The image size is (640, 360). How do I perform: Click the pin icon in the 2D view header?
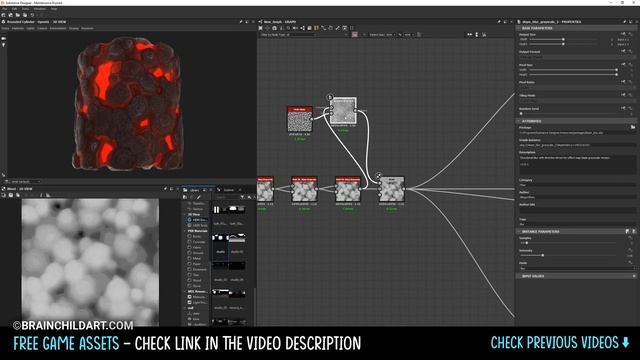point(165,189)
